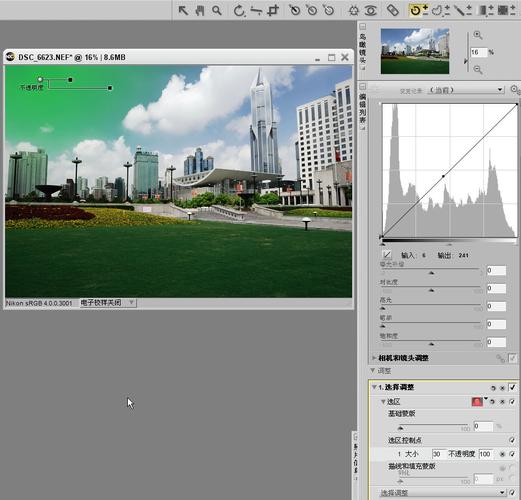
Task: Delete the 选区 row with X icon
Action: tap(502, 402)
